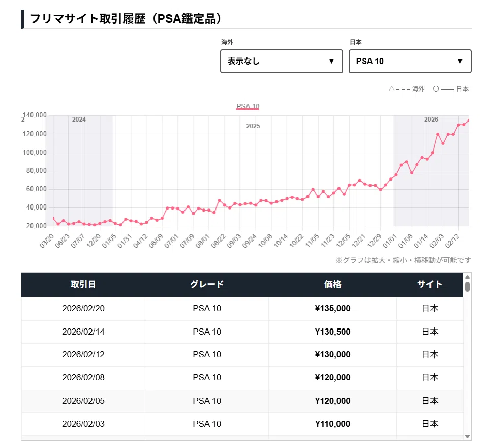Click the 取引日 column header
This screenshot has width=493, height=448.
(83, 284)
